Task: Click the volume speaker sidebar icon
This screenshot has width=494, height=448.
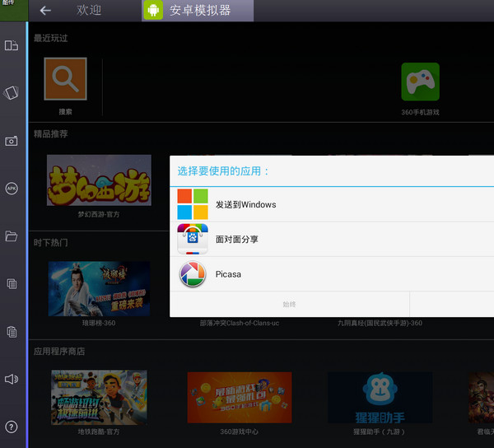Action: tap(12, 379)
